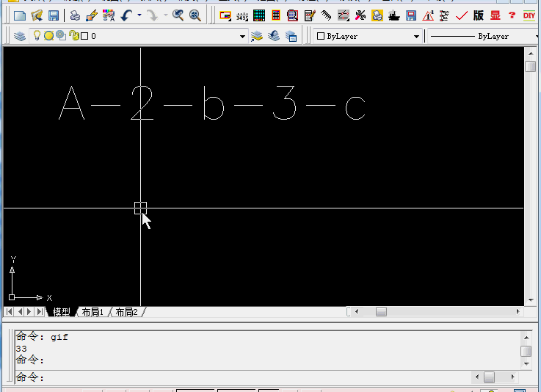
Task: Open the ByLayer color dropdown
Action: pos(368,36)
